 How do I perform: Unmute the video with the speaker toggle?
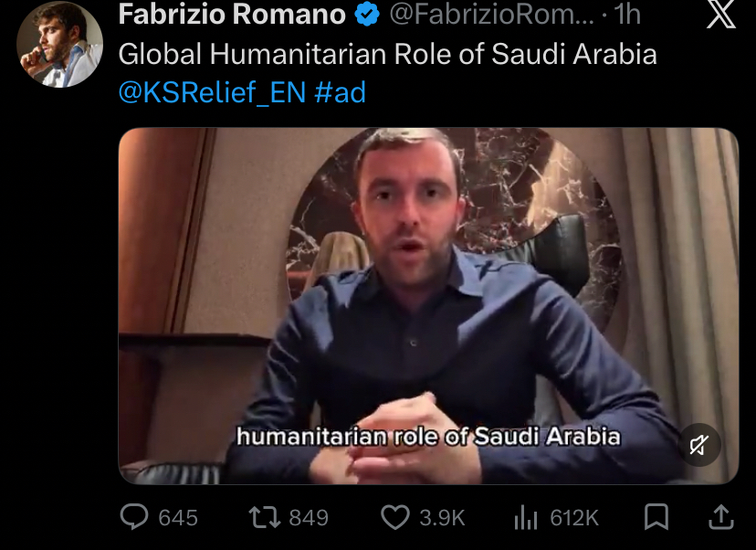pos(699,445)
